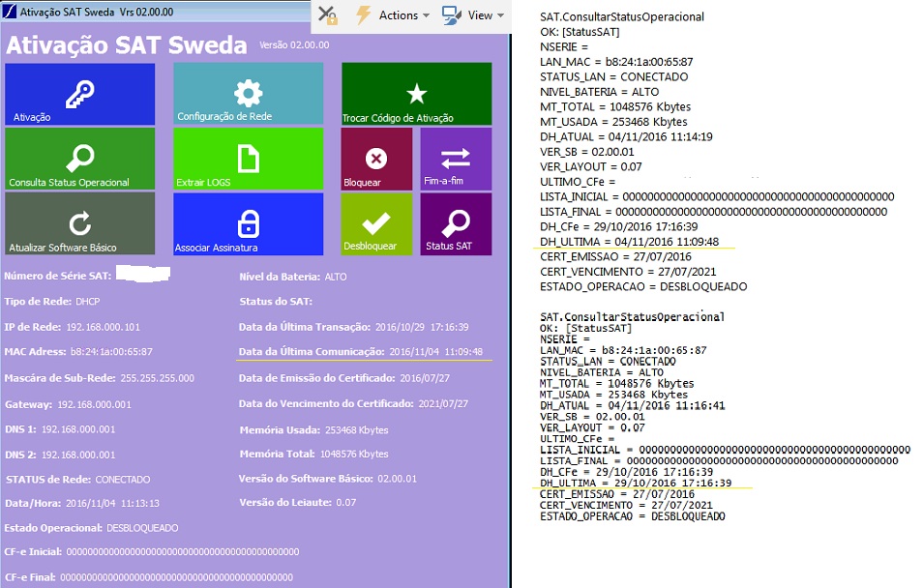The height and width of the screenshot is (588, 923).
Task: Click CERT_VENCIMENTO line in the second log
Action: click(626, 506)
